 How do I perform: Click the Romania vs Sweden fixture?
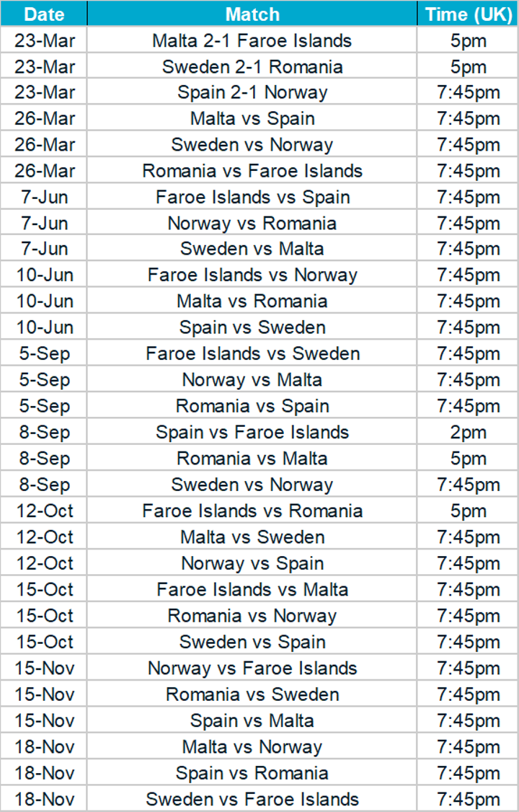(x=252, y=694)
